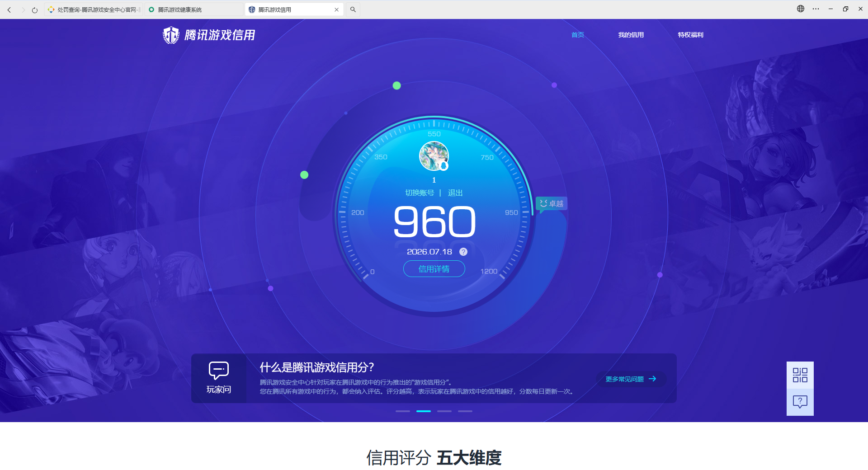868x470 pixels.
Task: Click the QR code icon on the right
Action: coord(800,375)
